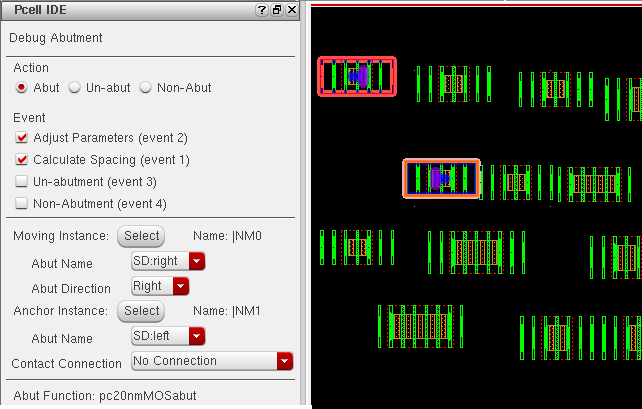
Task: Click the orange-highlighted transistor instance
Action: 441,179
